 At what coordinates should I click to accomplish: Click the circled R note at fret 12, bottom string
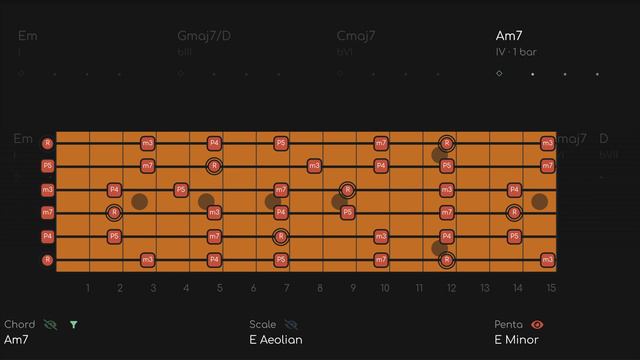pos(447,260)
